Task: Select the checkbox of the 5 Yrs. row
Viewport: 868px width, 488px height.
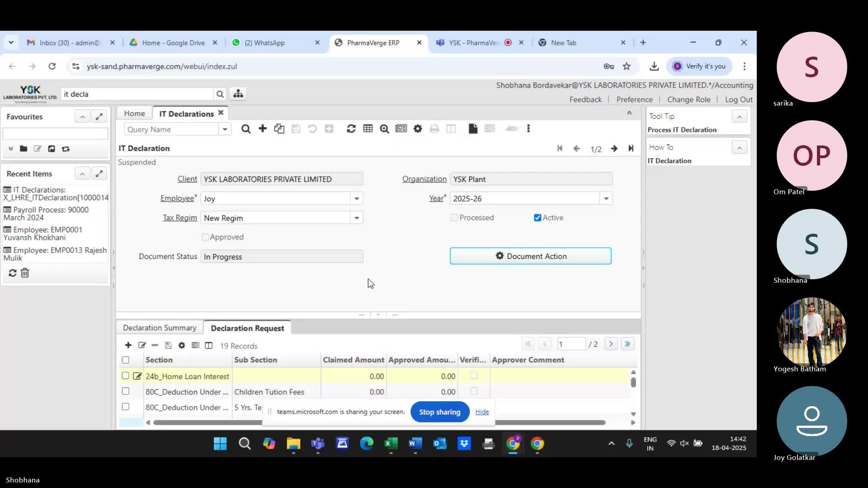Action: [126, 407]
